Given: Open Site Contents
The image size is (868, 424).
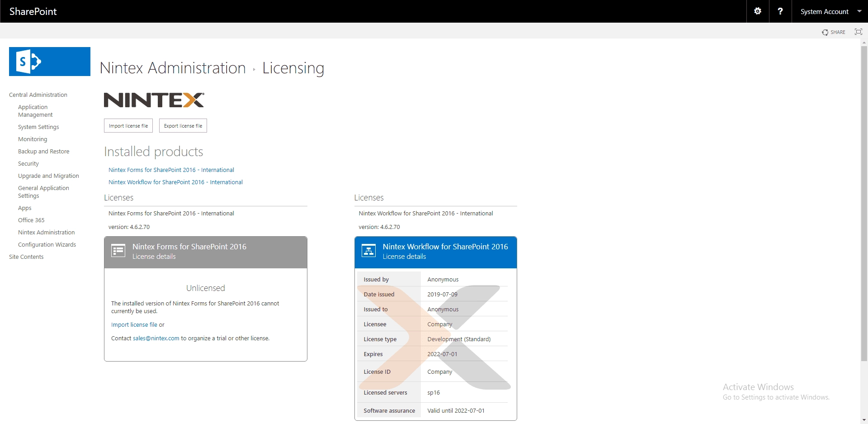Looking at the screenshot, I should [x=26, y=257].
